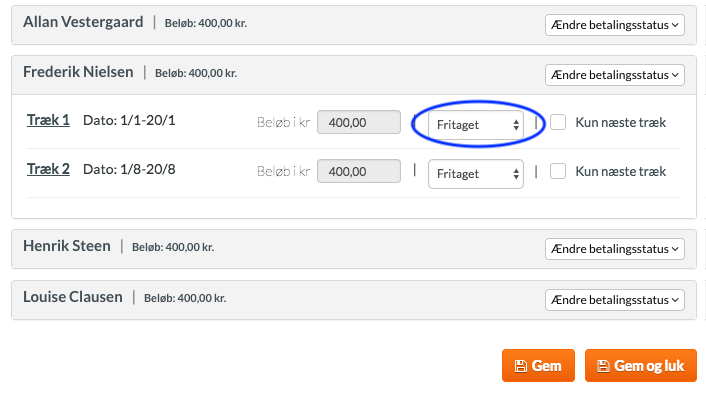Click the stepper arrows on Træk 1 Fritaget select
The image size is (706, 394).
tap(516, 125)
